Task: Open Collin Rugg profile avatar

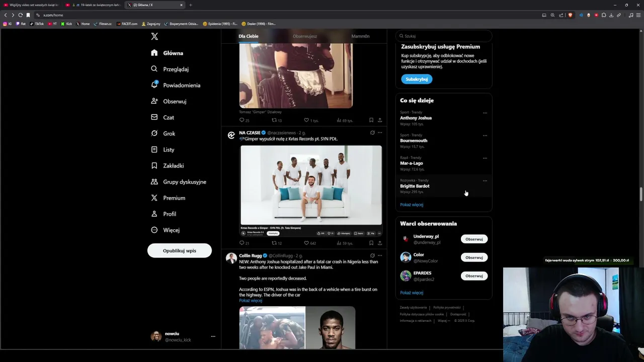Action: [231, 258]
